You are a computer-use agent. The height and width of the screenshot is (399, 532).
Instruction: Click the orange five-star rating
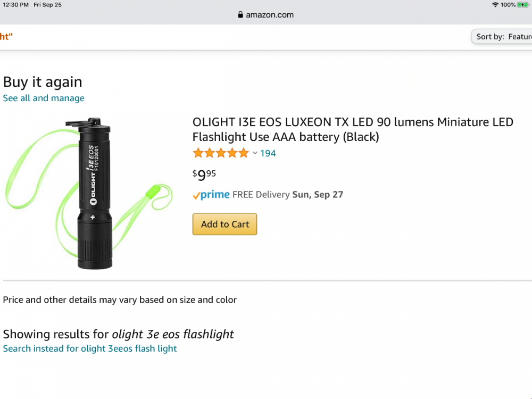(x=220, y=153)
